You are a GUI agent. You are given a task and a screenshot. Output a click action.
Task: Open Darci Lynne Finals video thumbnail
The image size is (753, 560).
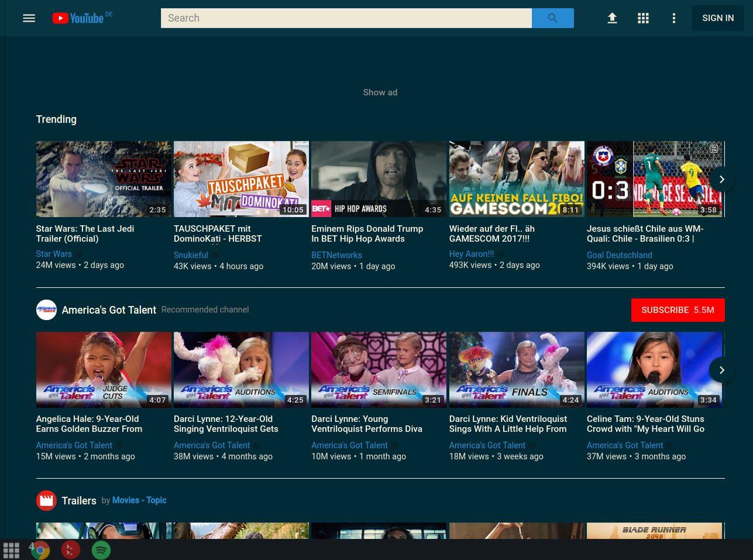click(x=517, y=370)
